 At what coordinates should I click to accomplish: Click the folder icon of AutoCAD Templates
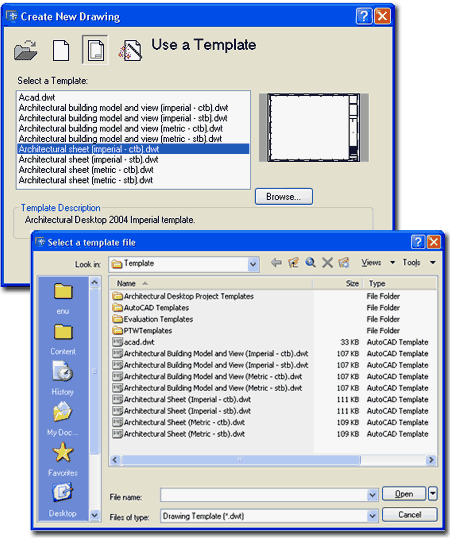point(117,307)
